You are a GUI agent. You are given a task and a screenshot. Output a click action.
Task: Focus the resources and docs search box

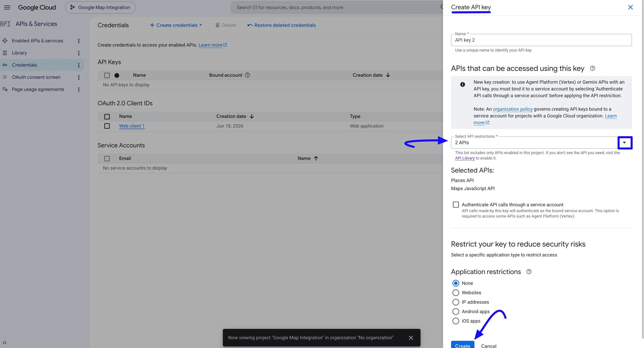(x=336, y=7)
